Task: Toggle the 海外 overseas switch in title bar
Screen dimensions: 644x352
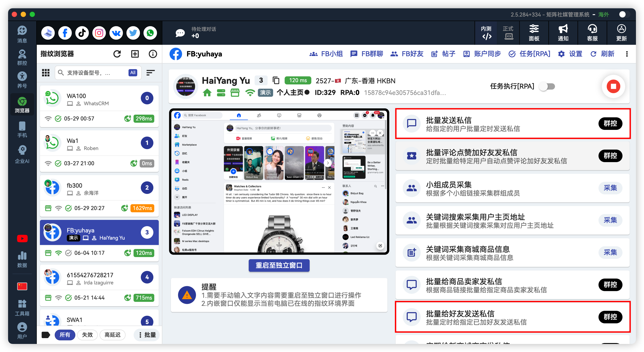Action: (625, 15)
